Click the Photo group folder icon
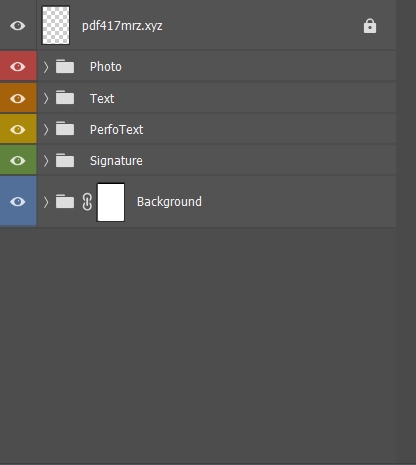The height and width of the screenshot is (465, 416). (65, 66)
